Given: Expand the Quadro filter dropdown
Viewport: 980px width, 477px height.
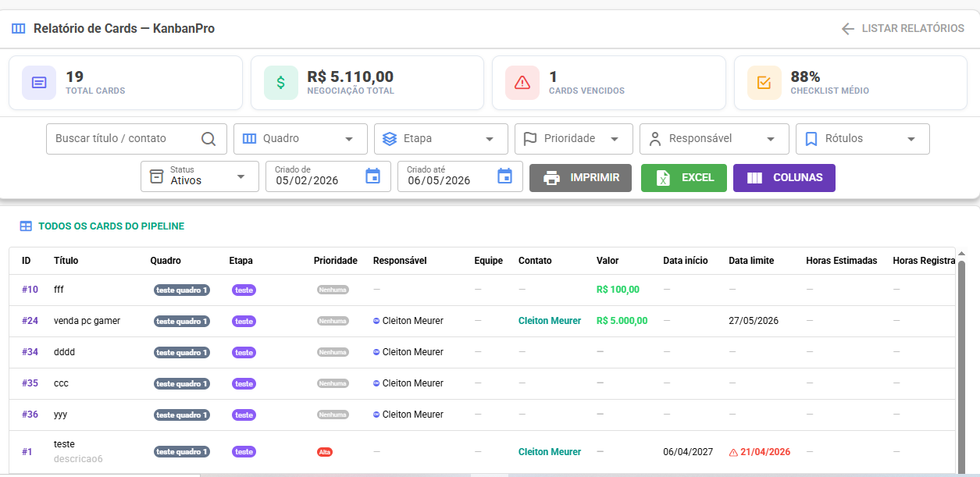Looking at the screenshot, I should pos(301,139).
